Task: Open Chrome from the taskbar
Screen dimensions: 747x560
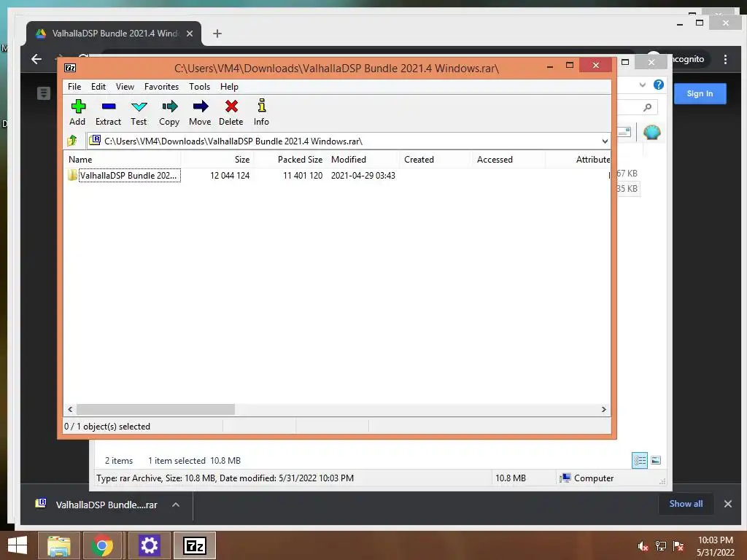Action: click(102, 545)
